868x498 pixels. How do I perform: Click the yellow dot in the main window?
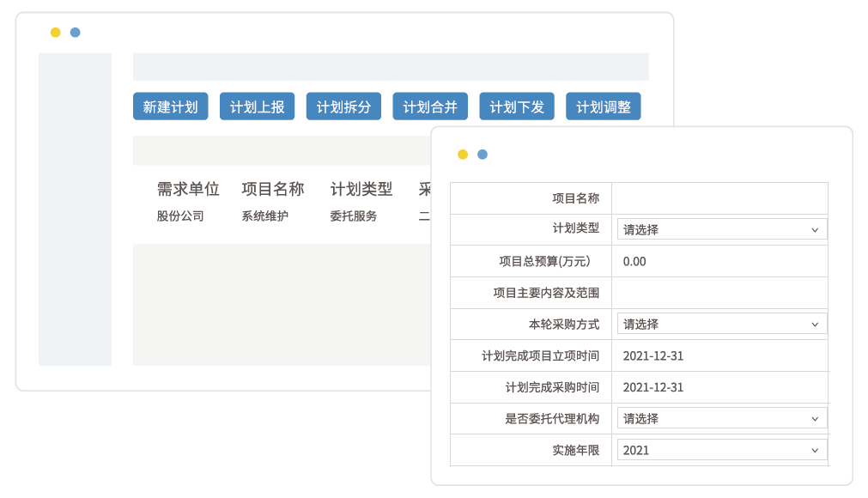point(56,33)
